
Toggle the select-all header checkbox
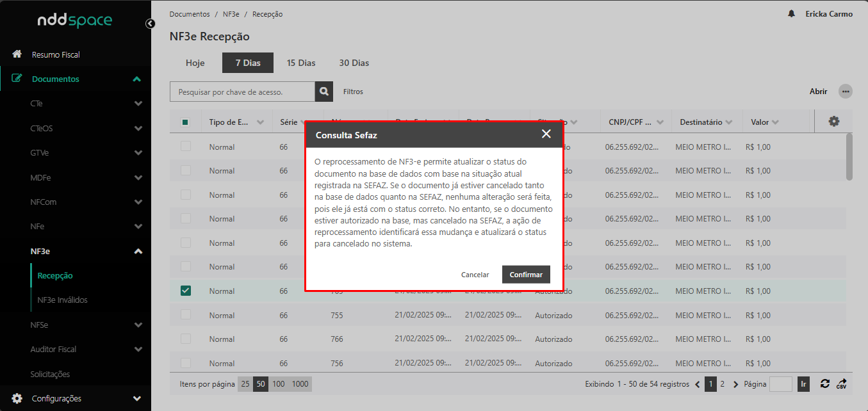click(185, 122)
